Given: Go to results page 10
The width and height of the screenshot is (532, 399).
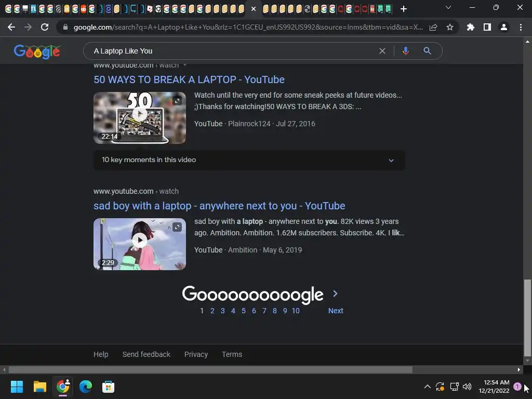Looking at the screenshot, I should (x=296, y=311).
